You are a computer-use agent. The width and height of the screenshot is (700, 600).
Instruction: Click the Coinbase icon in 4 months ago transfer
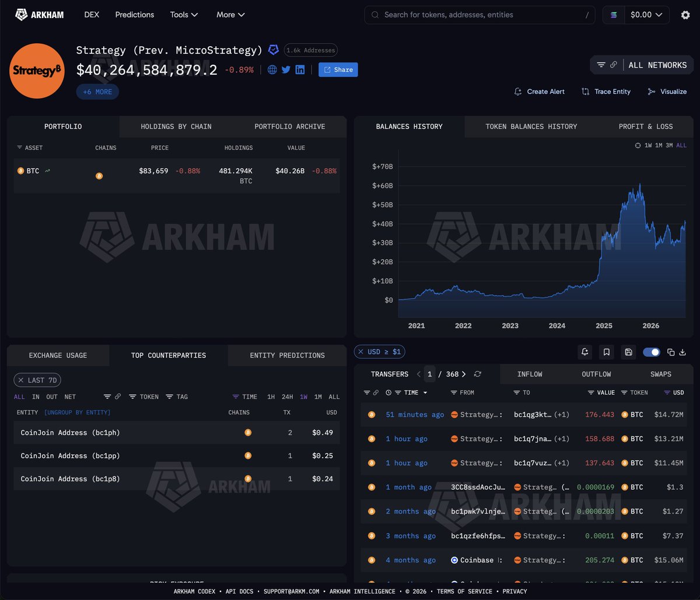tap(454, 560)
